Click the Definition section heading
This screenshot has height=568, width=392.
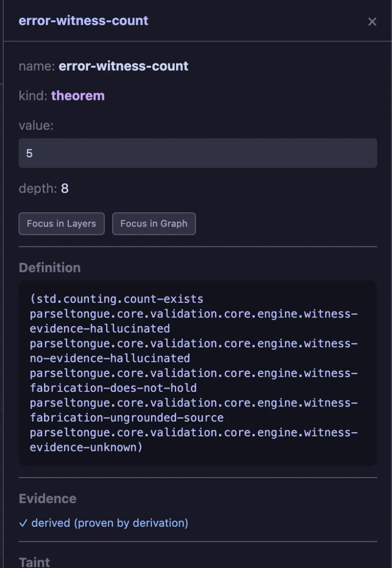[x=50, y=268]
